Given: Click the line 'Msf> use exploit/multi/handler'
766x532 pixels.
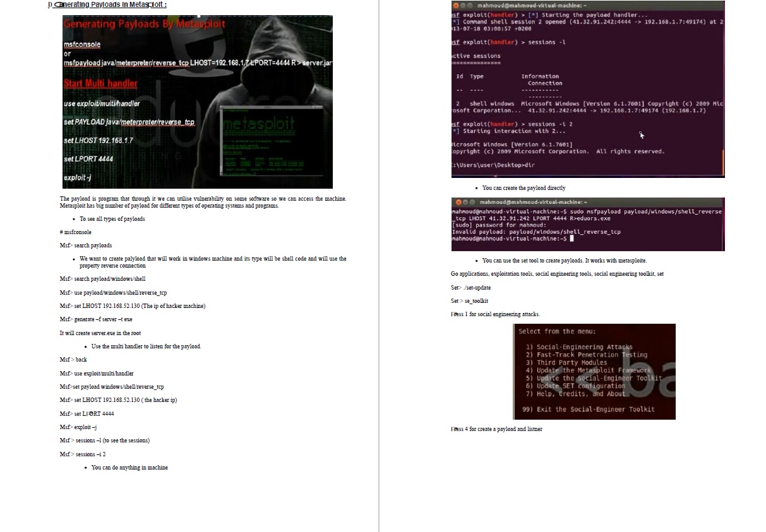Looking at the screenshot, I should click(x=97, y=374).
